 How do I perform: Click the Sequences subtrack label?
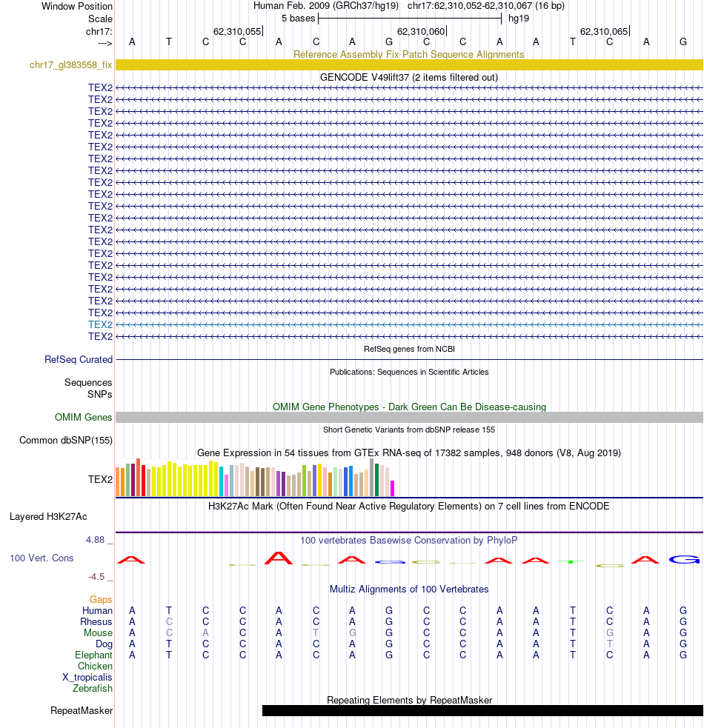(88, 383)
